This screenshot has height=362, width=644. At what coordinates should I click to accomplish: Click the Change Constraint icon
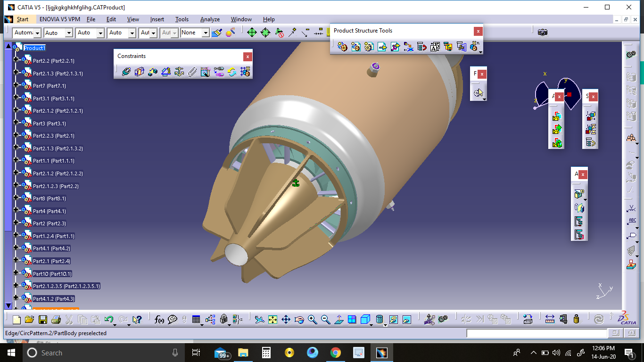pyautogui.click(x=231, y=72)
